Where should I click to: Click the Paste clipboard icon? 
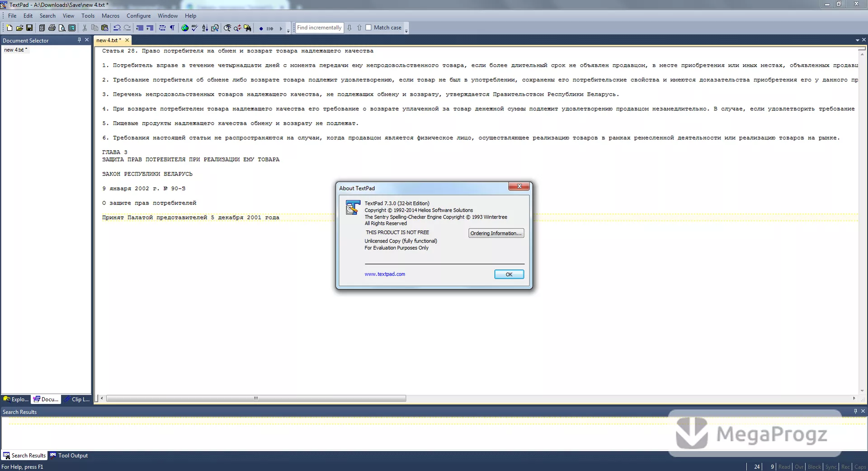pyautogui.click(x=104, y=28)
